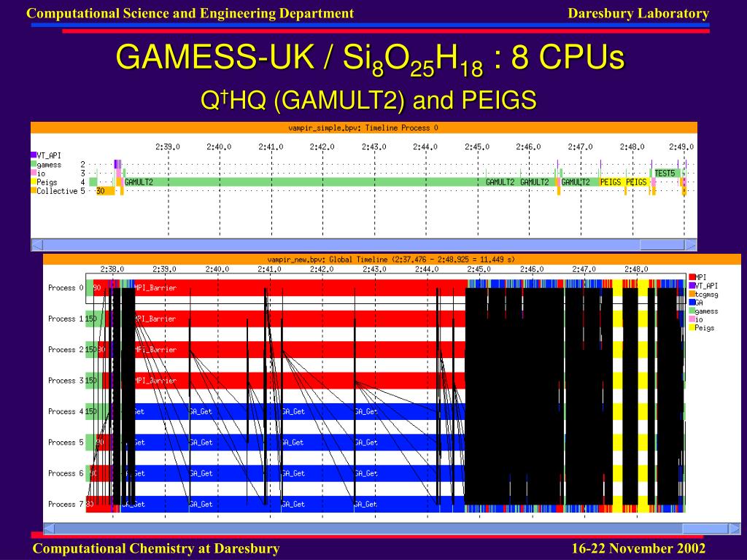Click pink io swatch in Timeline Process 0 legend
747x560 pixels.
(x=34, y=173)
